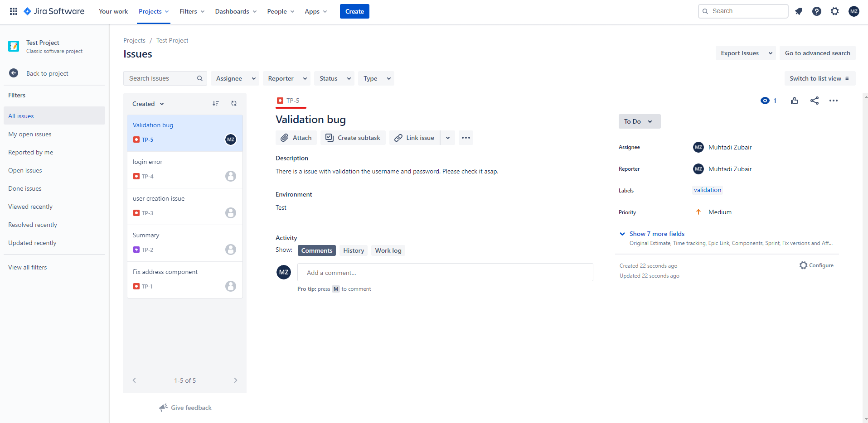The width and height of the screenshot is (868, 423).
Task: Click the share issue icon
Action: [x=815, y=100]
